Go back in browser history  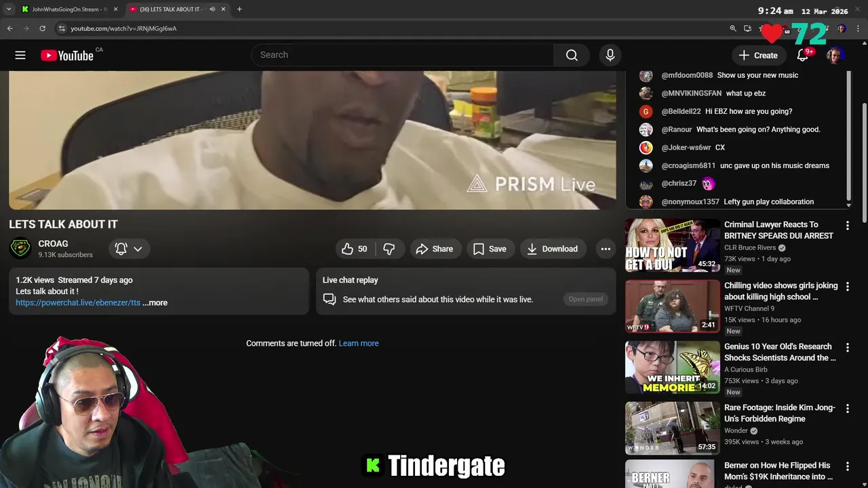coord(9,28)
